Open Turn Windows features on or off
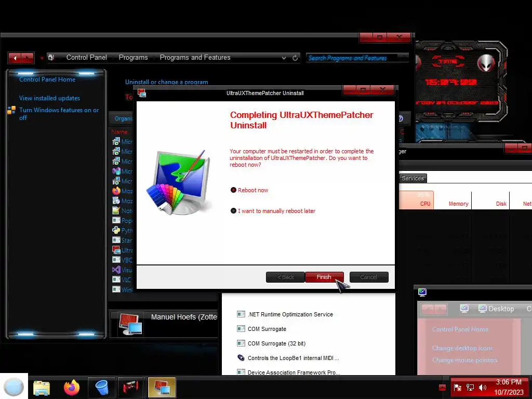The height and width of the screenshot is (399, 532). [59, 114]
